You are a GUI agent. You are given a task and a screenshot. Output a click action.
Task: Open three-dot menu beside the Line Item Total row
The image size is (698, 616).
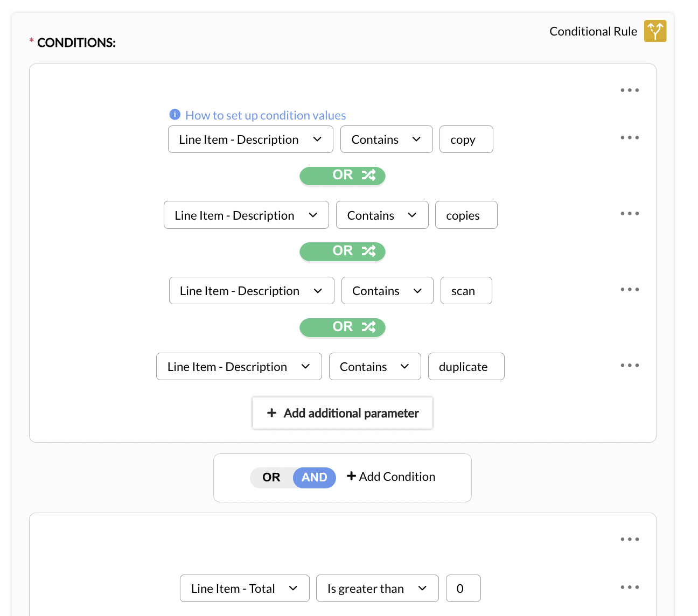(629, 587)
